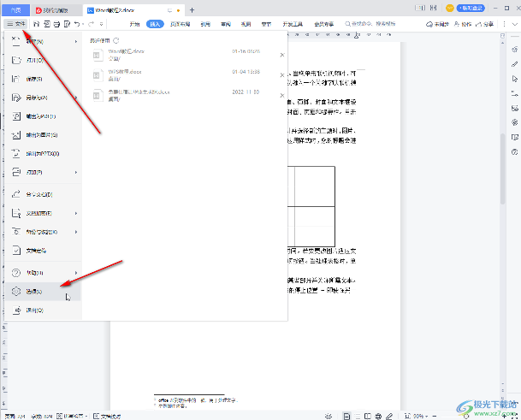Expand the 帮助(H) submenu

44,273
